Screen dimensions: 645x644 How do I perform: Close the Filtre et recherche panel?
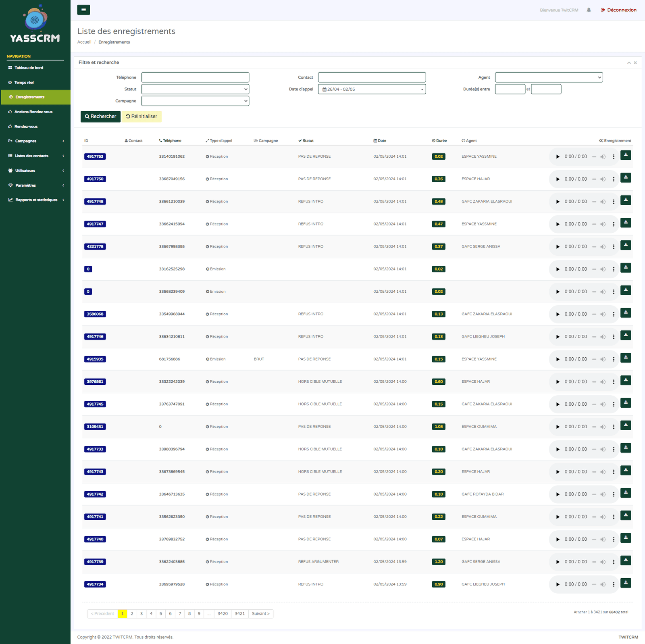635,63
